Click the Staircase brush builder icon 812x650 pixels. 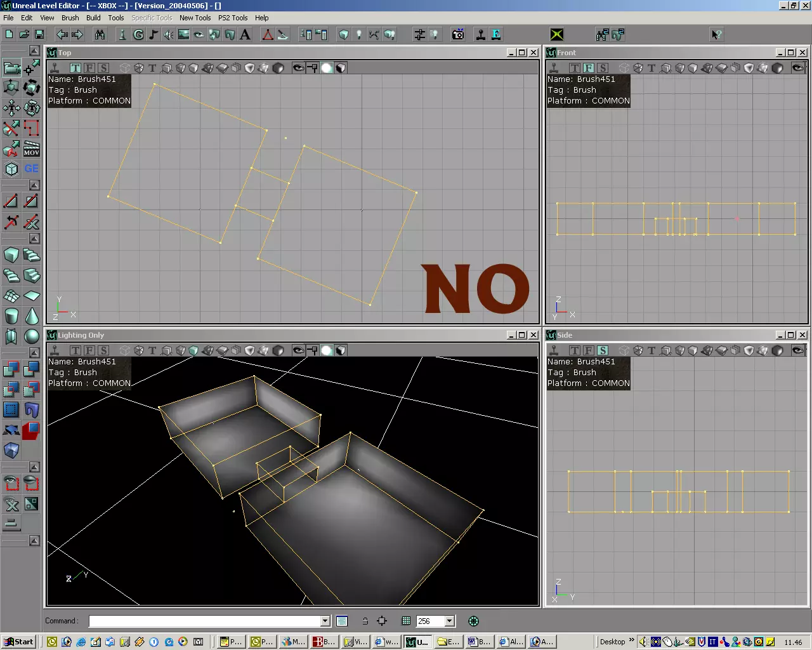click(x=32, y=255)
